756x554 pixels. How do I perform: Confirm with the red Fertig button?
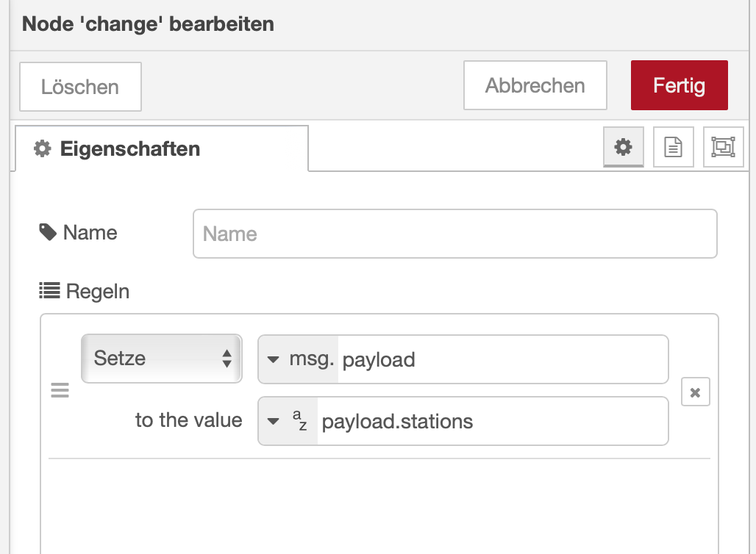point(679,85)
